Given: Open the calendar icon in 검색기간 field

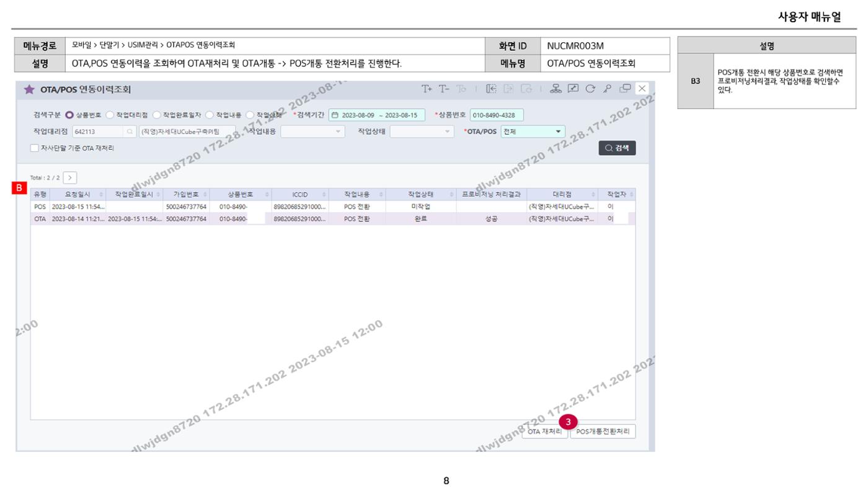Looking at the screenshot, I should [335, 115].
